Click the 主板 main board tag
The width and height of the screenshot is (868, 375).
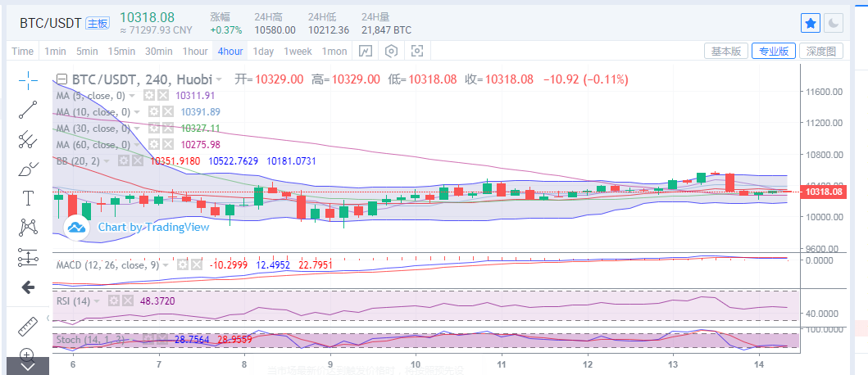(x=98, y=23)
